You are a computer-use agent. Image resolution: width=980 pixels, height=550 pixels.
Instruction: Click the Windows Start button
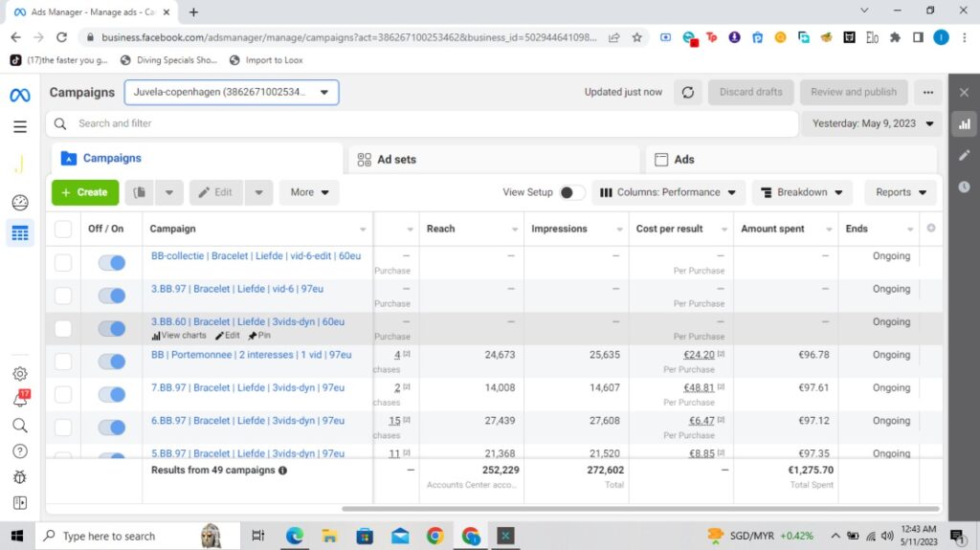coord(17,536)
